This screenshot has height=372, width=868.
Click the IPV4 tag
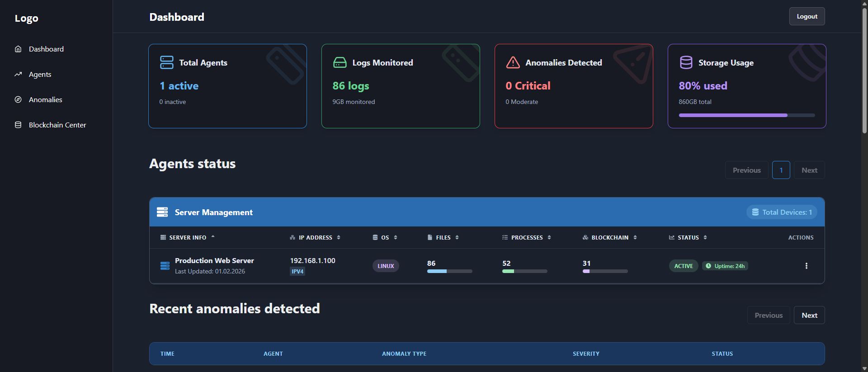(297, 271)
